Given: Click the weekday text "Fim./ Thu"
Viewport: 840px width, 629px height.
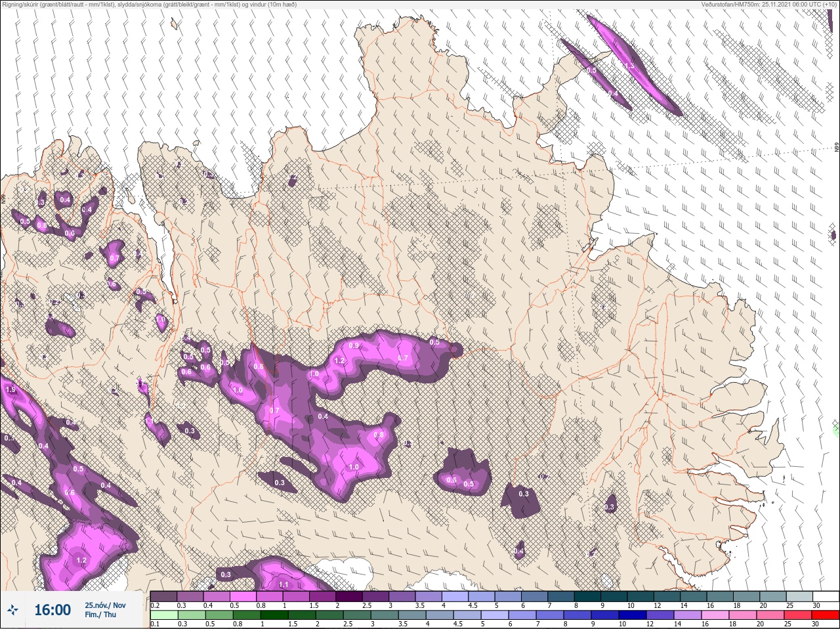Looking at the screenshot, I should (x=100, y=615).
